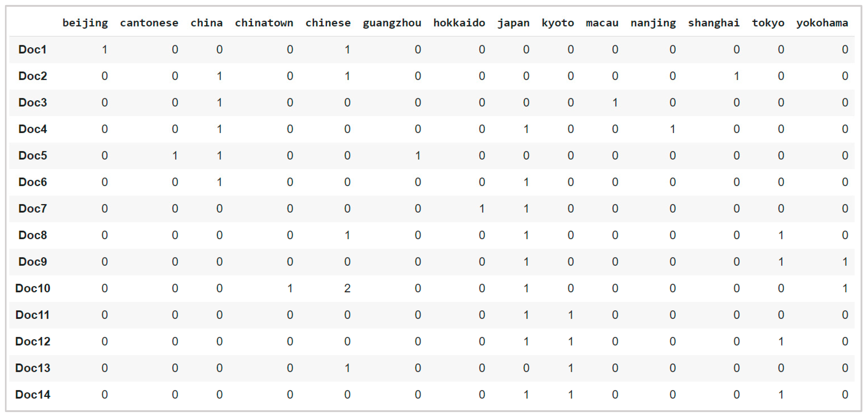Click the yokohama column header
This screenshot has width=868, height=417.
(x=822, y=23)
